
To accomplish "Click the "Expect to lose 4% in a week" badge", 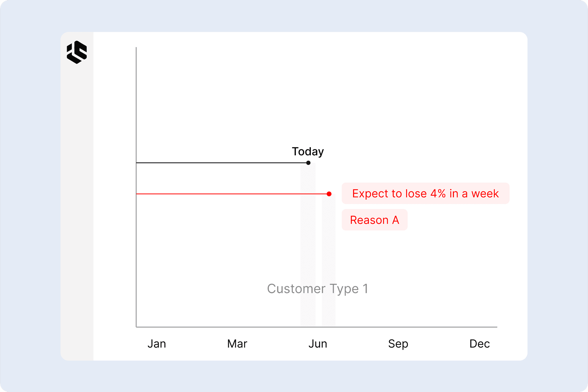I will pyautogui.click(x=425, y=193).
